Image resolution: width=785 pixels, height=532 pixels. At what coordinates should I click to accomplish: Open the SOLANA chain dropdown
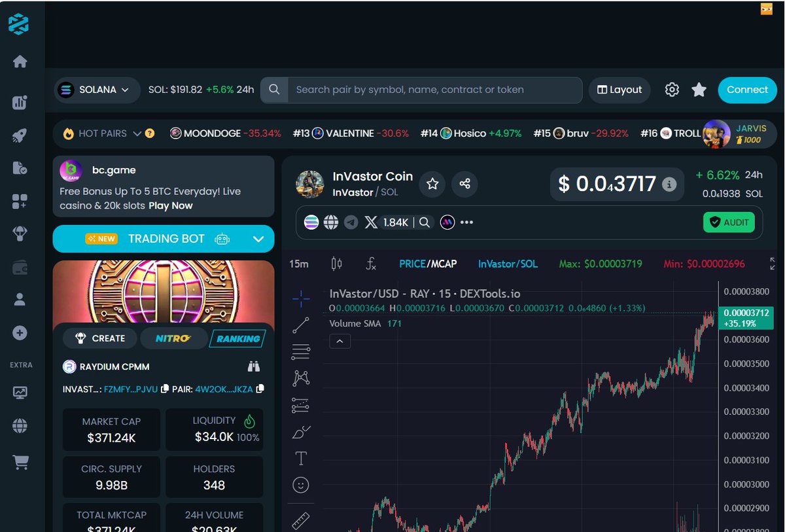coord(96,90)
